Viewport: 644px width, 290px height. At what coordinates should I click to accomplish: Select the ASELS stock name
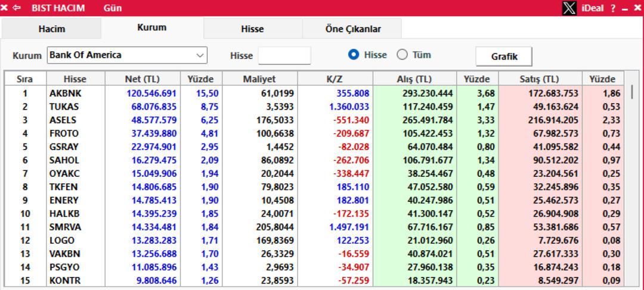click(63, 120)
